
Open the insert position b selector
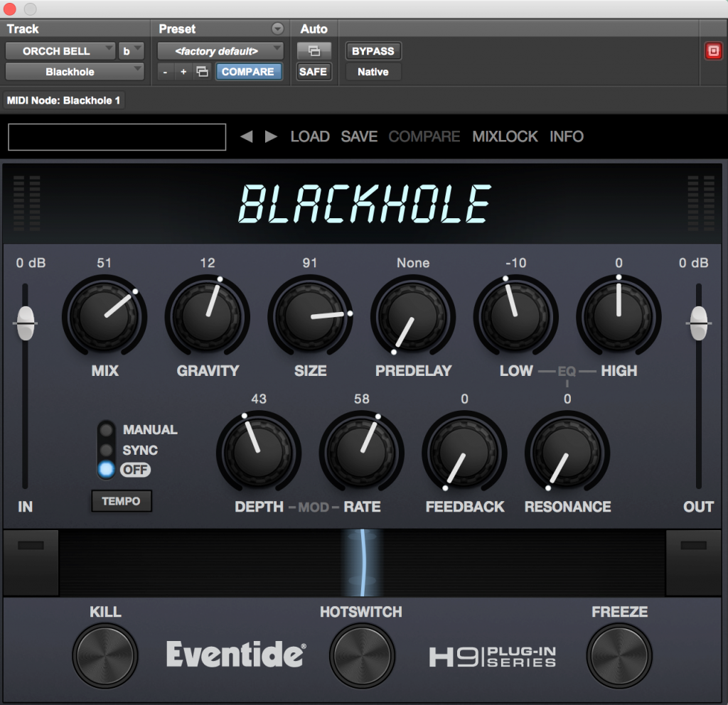(132, 51)
